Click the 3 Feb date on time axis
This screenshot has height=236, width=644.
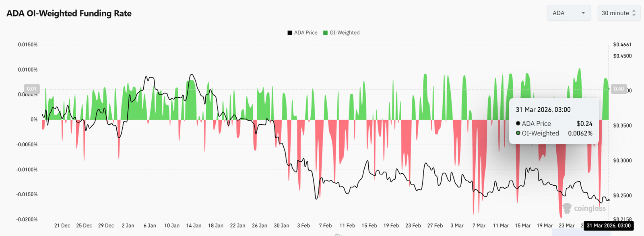click(303, 226)
